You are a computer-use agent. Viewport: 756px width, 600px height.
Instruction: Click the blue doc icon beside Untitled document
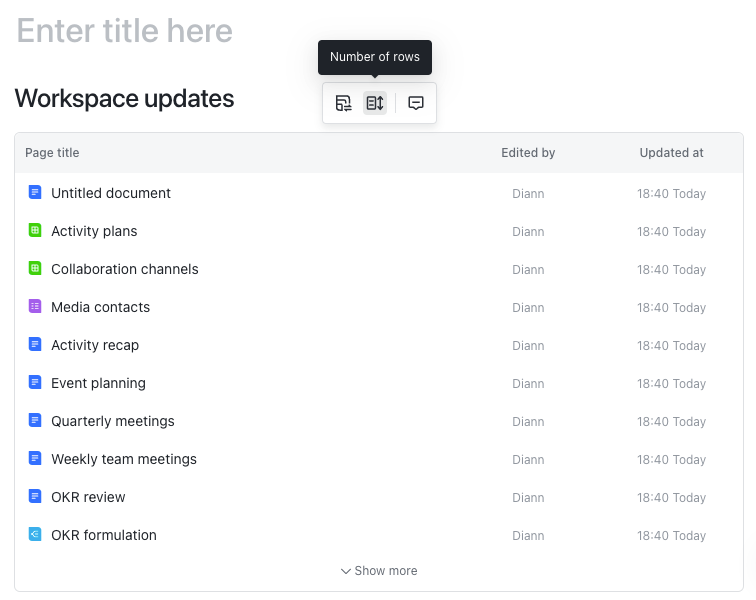point(35,192)
